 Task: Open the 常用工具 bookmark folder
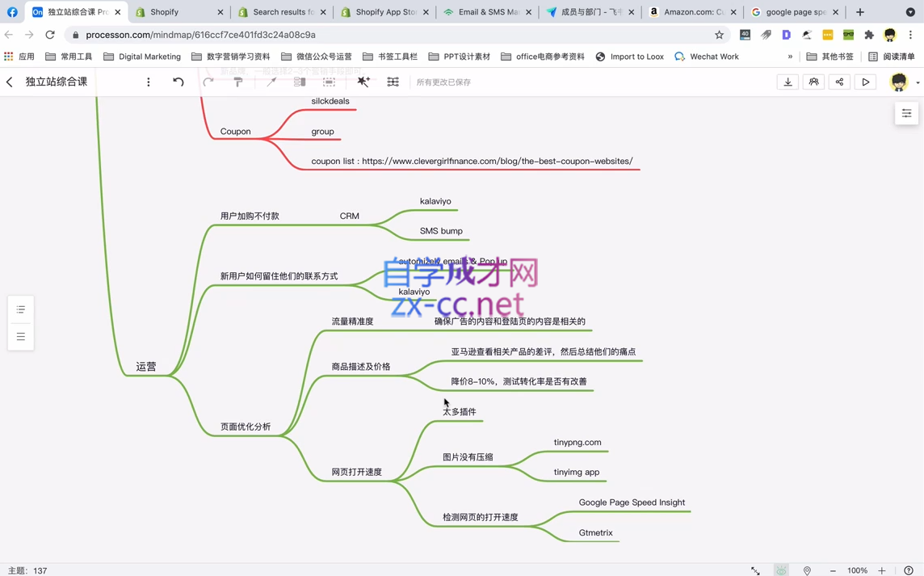pos(69,57)
